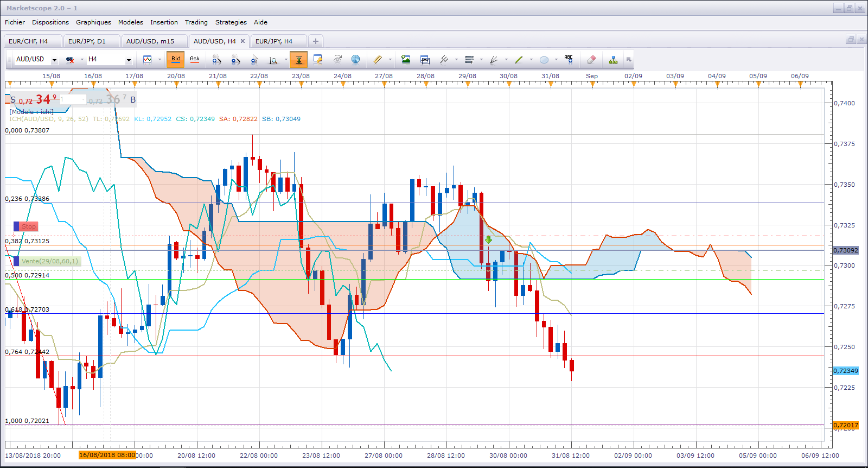Open the Strategies menu
This screenshot has width=868, height=468.
(x=231, y=22)
